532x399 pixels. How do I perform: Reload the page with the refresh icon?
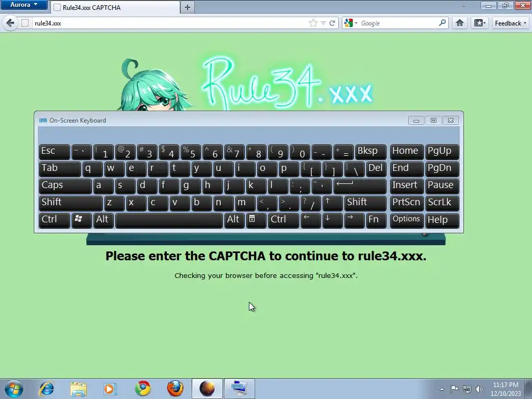pos(332,23)
